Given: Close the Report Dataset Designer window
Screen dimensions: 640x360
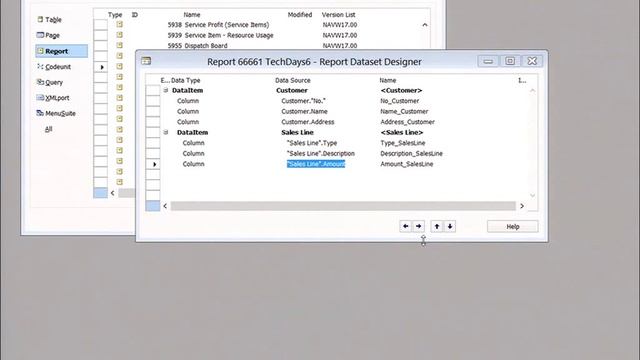Looking at the screenshot, I should (x=532, y=61).
